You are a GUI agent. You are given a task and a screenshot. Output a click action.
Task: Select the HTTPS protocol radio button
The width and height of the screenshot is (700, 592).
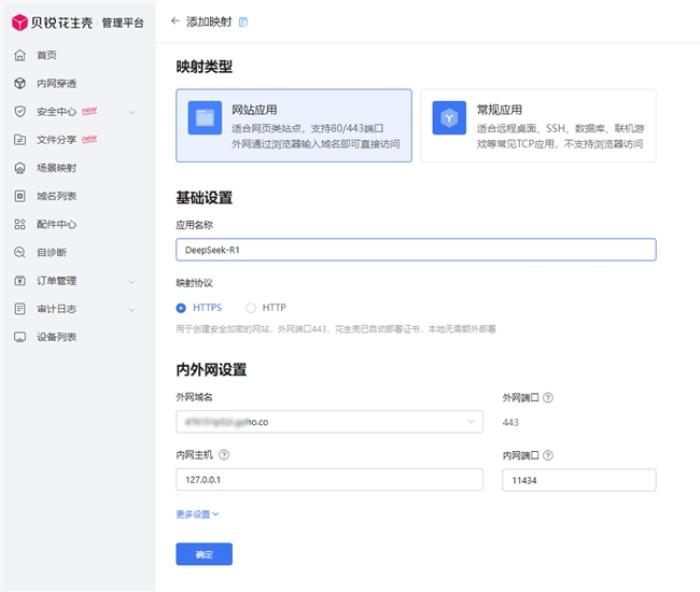181,308
